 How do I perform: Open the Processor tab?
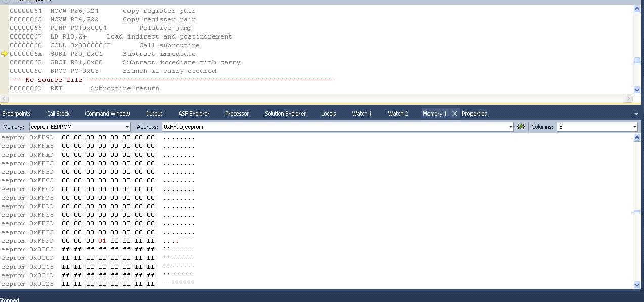coord(237,114)
